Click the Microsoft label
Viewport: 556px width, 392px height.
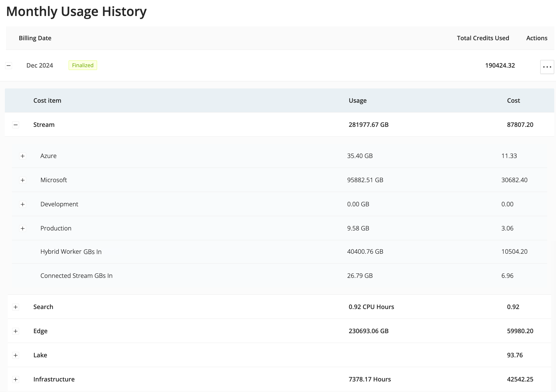[x=54, y=180]
